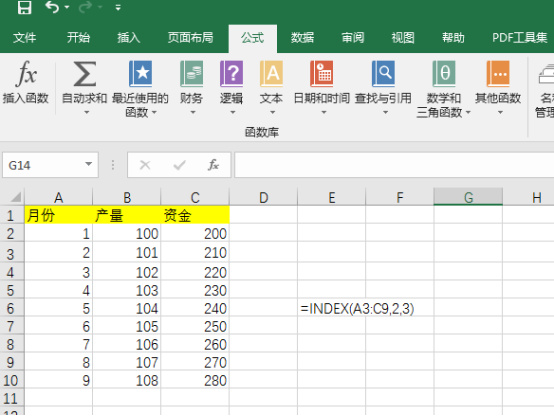This screenshot has width=554, height=416.
Task: Expand the Customize Quick Access Toolbar arrow
Action: click(118, 7)
